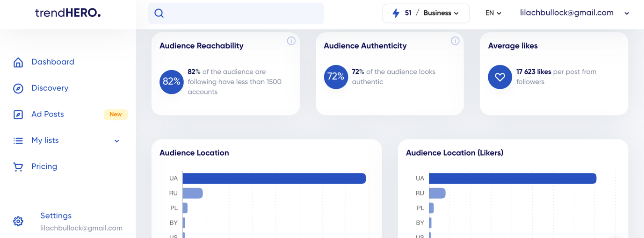This screenshot has width=644, height=238.
Task: Select My lists in sidebar
Action: click(x=45, y=140)
